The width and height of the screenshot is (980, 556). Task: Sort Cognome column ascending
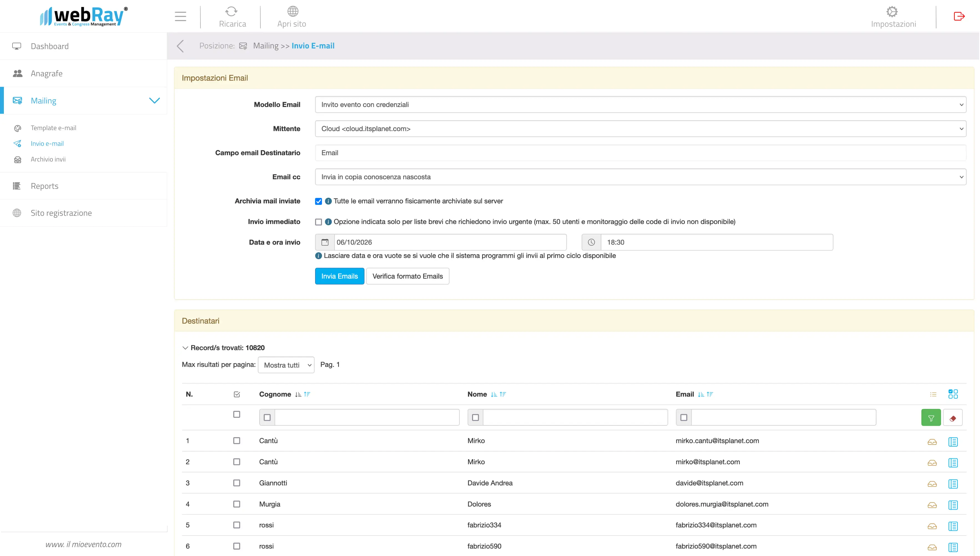pyautogui.click(x=298, y=395)
